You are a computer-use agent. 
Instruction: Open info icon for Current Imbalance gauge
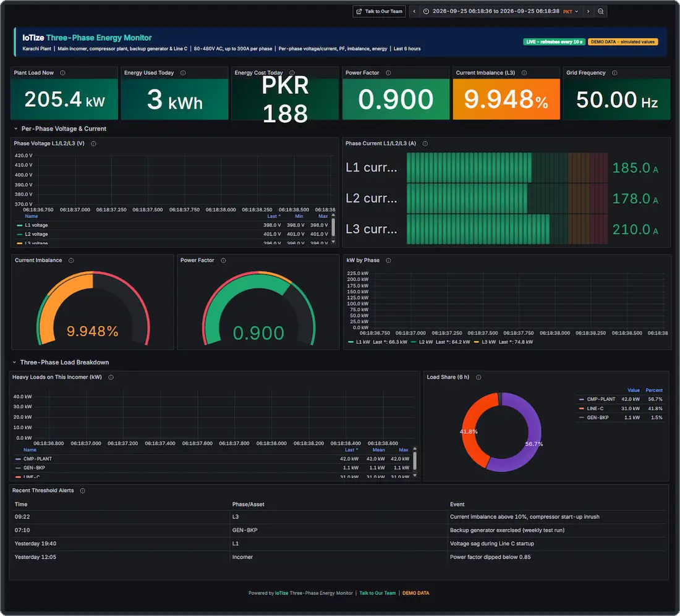[x=71, y=261]
